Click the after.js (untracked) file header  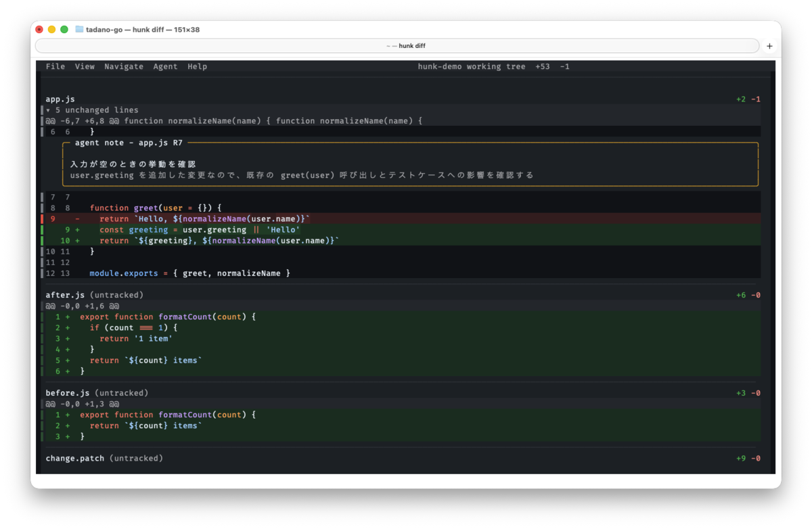pyautogui.click(x=95, y=295)
